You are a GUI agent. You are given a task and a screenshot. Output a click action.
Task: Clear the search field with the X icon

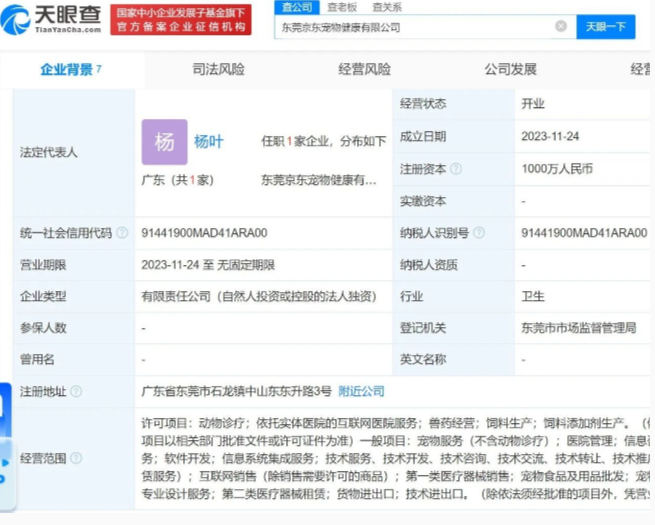pos(561,26)
